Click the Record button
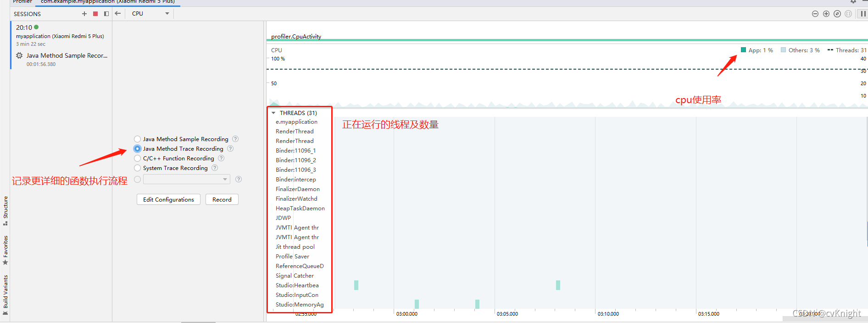868x323 pixels. click(222, 199)
